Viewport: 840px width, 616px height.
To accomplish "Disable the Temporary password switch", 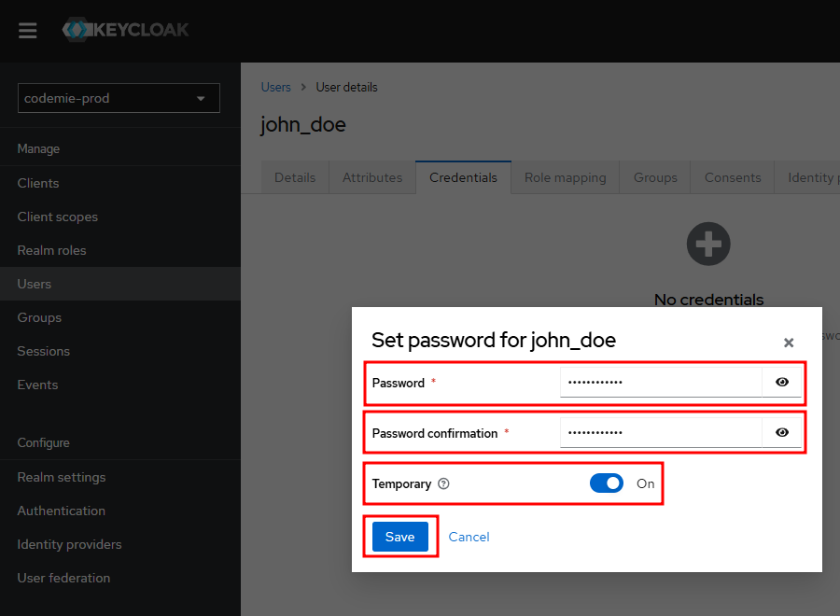I will pos(607,483).
